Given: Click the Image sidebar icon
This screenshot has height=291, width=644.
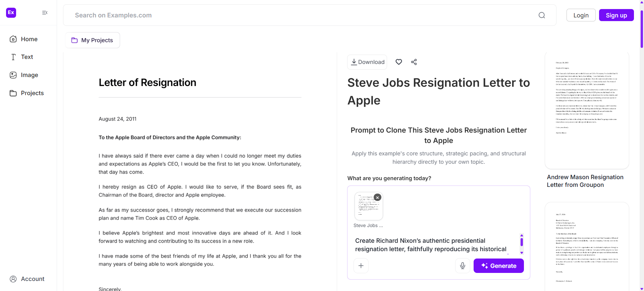Looking at the screenshot, I should tap(13, 75).
